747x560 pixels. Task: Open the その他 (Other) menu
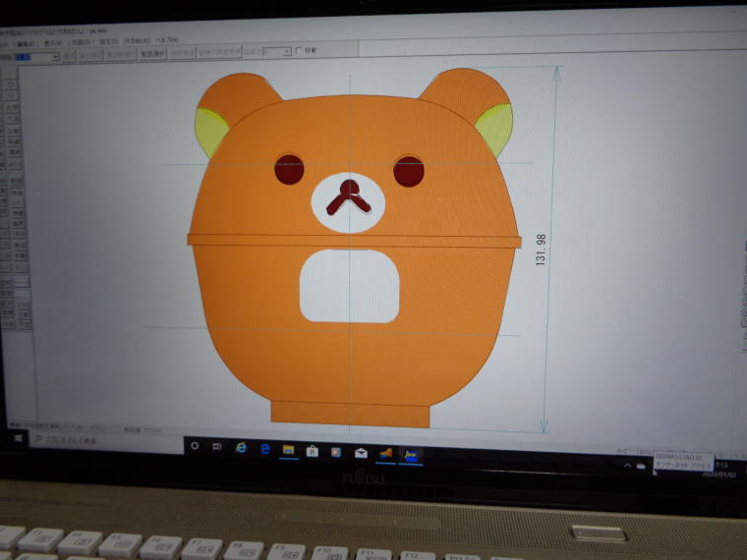[x=138, y=41]
